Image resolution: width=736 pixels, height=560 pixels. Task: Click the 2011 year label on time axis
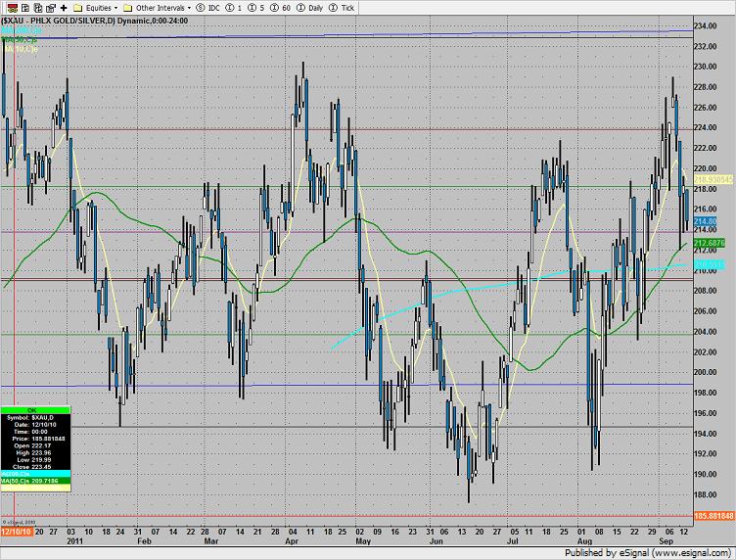[74, 541]
